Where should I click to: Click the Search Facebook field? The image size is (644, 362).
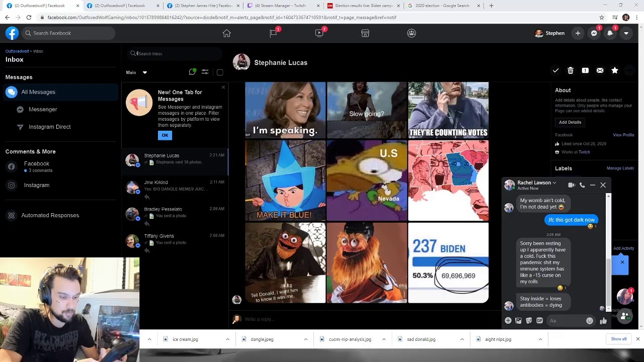[x=68, y=33]
